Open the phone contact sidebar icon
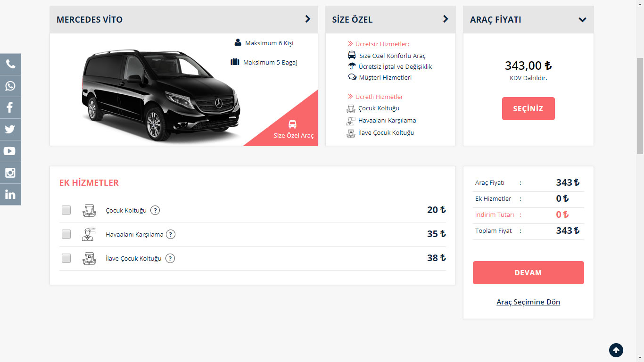Image resolution: width=644 pixels, height=362 pixels. click(x=10, y=65)
